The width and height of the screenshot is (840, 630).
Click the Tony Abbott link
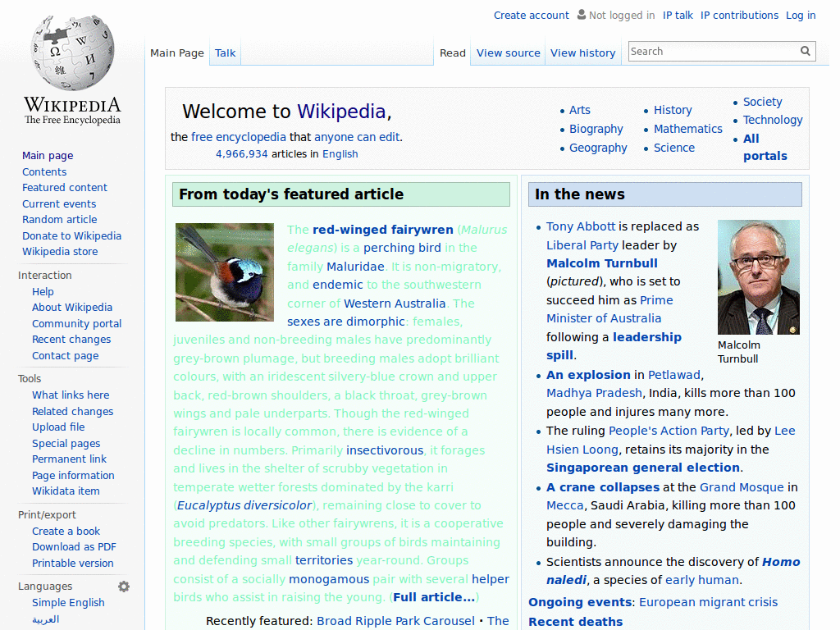pyautogui.click(x=581, y=226)
